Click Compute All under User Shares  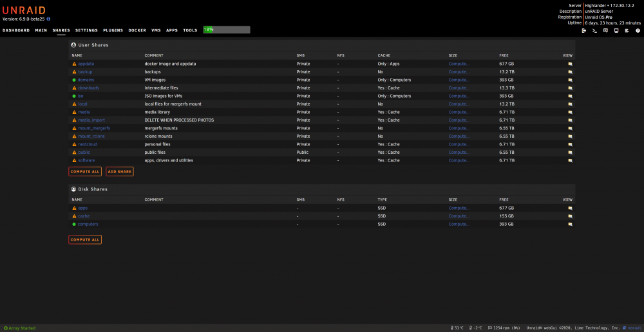(85, 172)
